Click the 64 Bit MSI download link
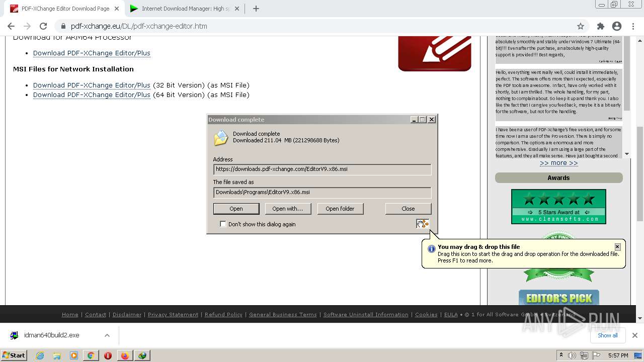This screenshot has height=362, width=644. [92, 95]
